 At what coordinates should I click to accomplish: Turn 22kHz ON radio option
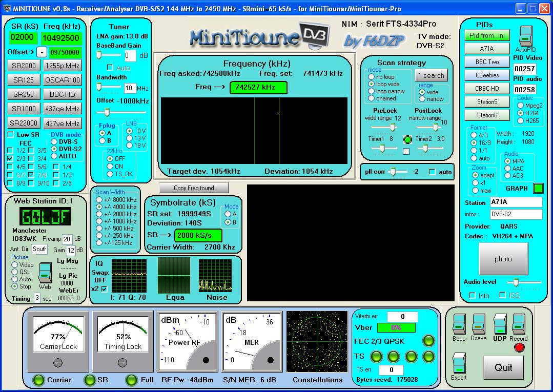(110, 167)
